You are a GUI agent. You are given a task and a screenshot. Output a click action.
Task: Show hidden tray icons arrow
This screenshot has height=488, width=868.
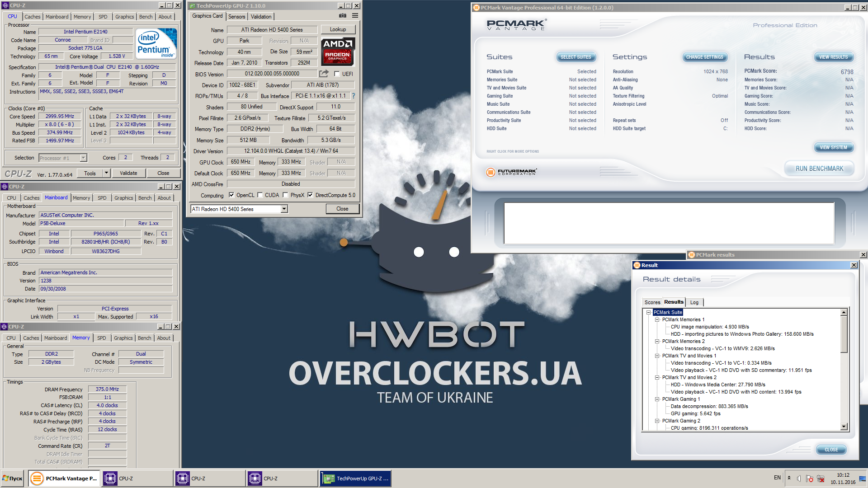click(789, 478)
